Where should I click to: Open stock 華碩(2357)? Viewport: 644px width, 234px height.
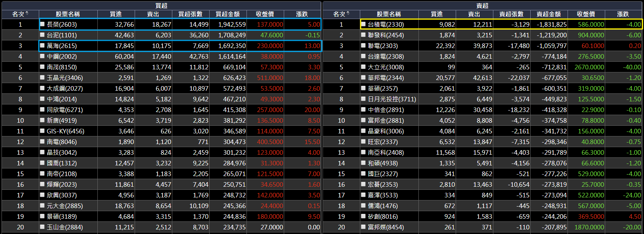coord(383,88)
